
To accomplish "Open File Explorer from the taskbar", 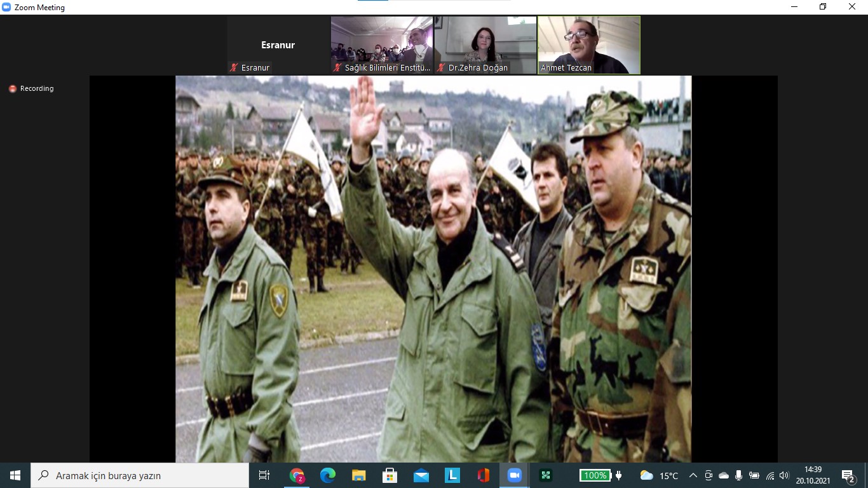I will (359, 475).
